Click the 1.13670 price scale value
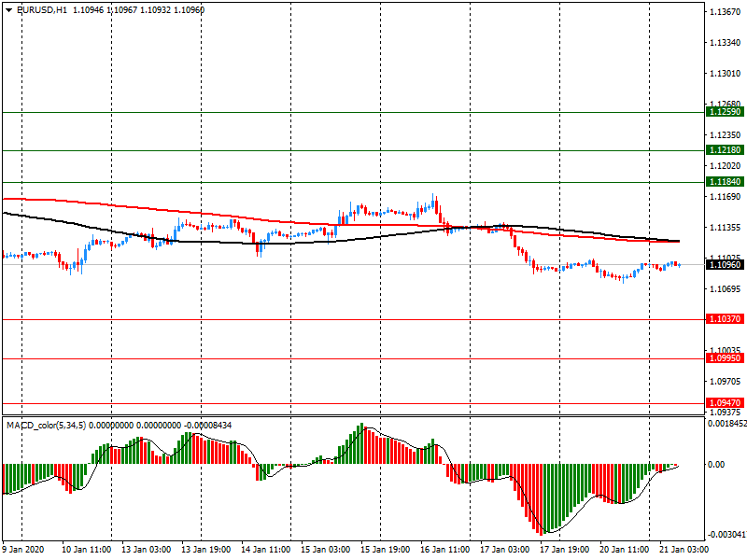 click(x=726, y=12)
